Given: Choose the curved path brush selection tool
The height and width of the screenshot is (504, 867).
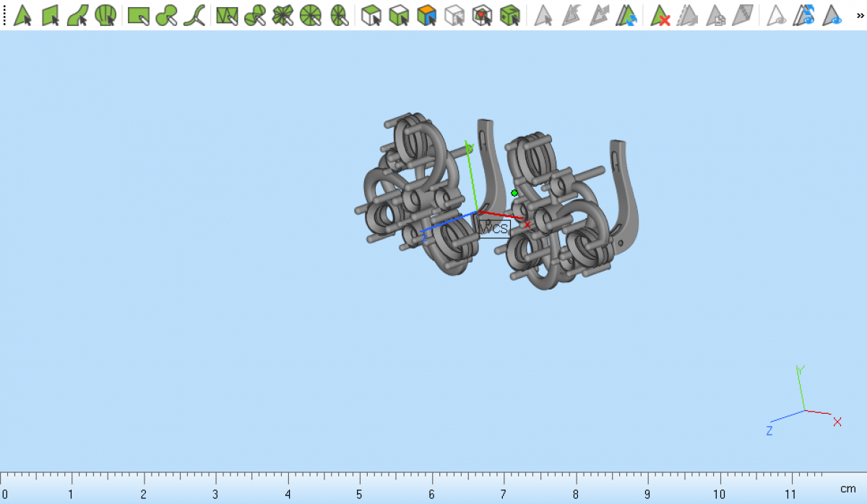Looking at the screenshot, I should (194, 15).
